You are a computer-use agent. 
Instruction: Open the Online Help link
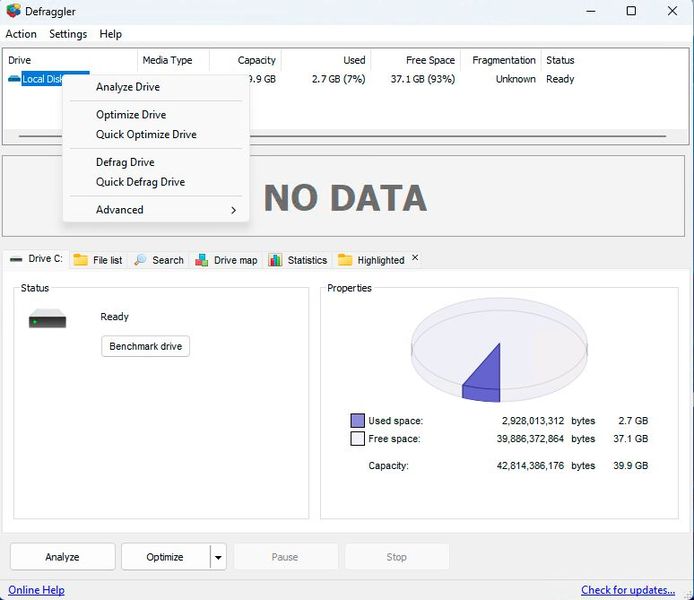pos(36,590)
